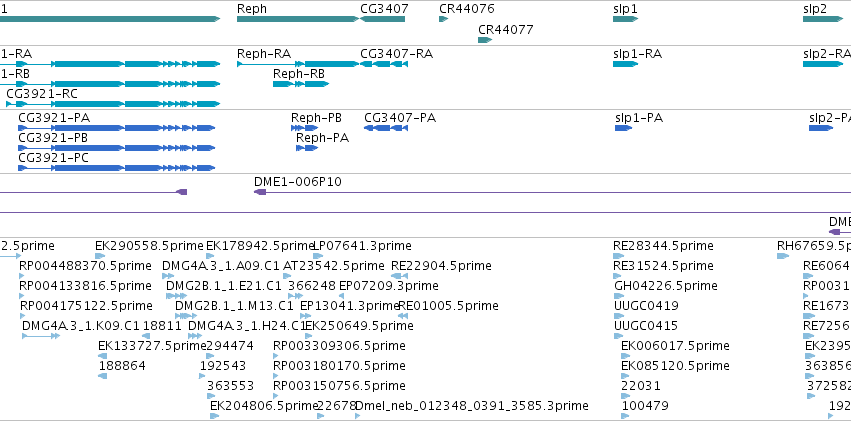Click the 192543 EST label
The image size is (851, 421).
click(223, 366)
